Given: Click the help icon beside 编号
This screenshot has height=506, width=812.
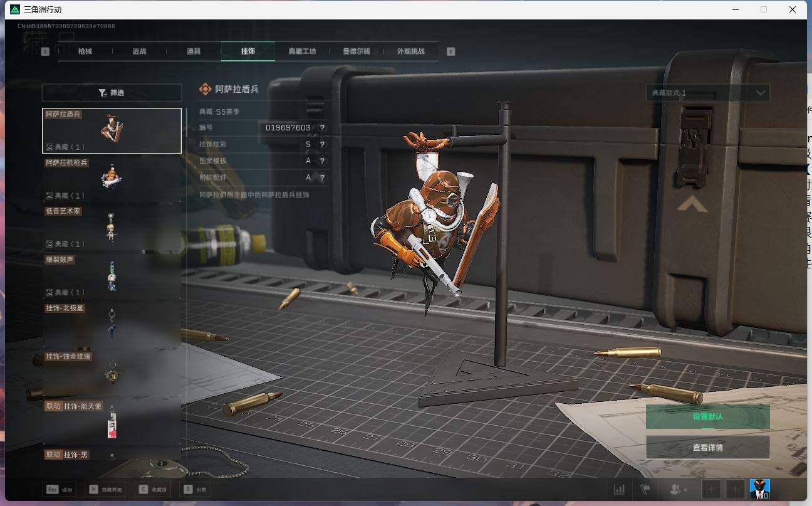Looking at the screenshot, I should pos(322,128).
